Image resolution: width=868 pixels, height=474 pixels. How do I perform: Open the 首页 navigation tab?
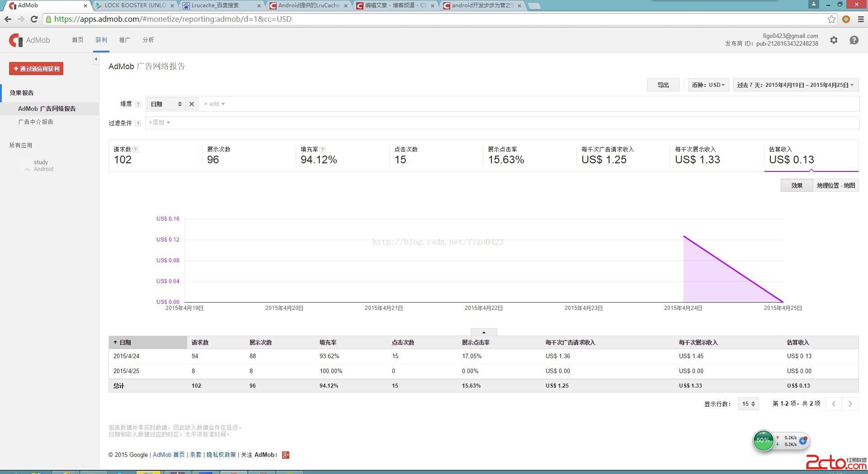point(78,40)
